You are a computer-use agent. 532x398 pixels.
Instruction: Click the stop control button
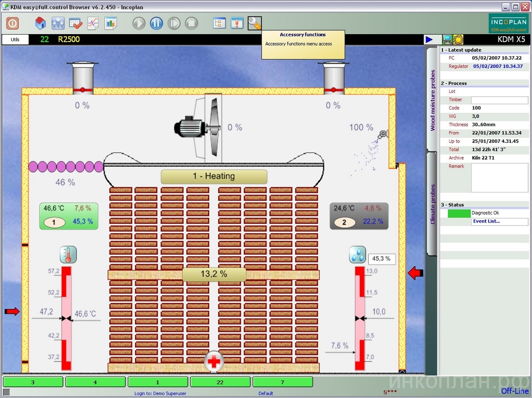tap(191, 23)
